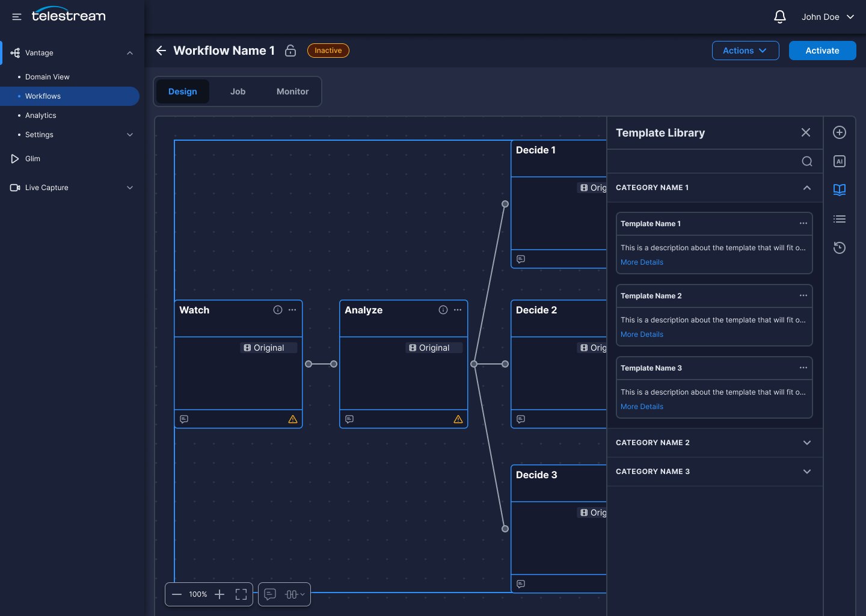This screenshot has height=616, width=866.
Task: Zoom out with the minus icon
Action: (x=177, y=594)
